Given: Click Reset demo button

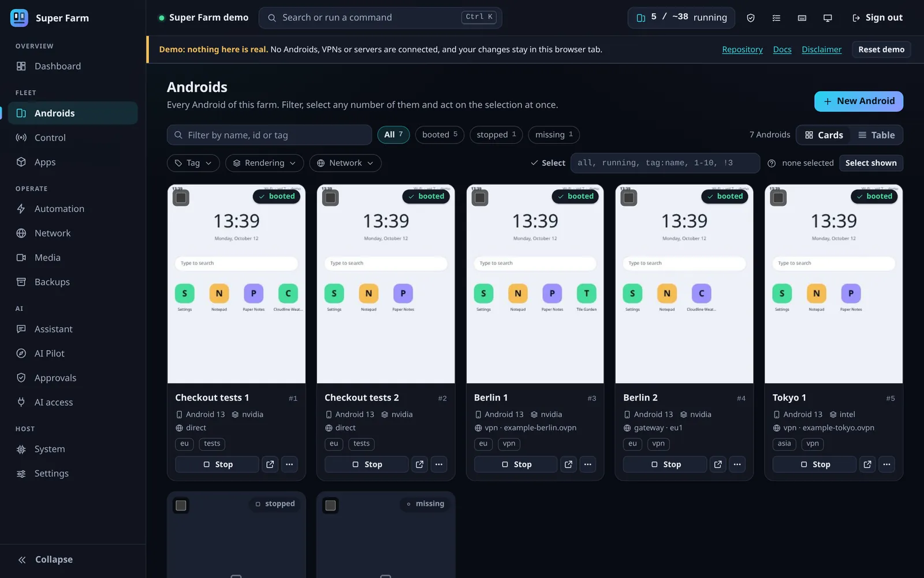Looking at the screenshot, I should pyautogui.click(x=881, y=50).
